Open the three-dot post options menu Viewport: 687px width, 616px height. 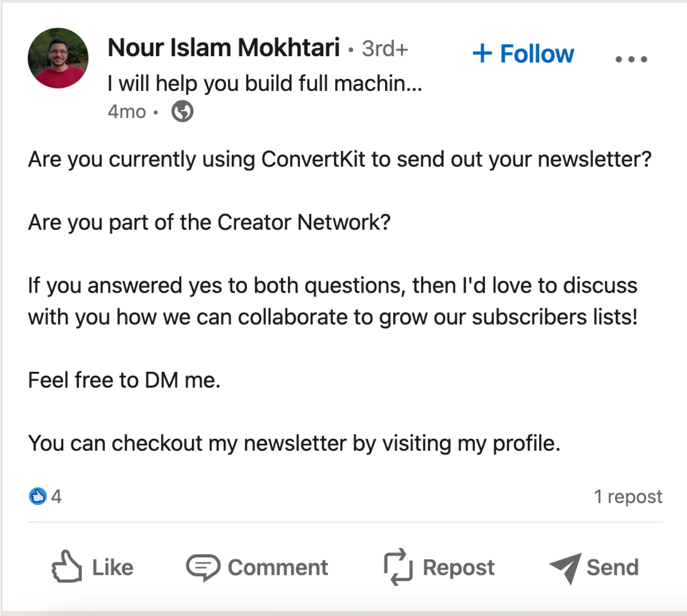pyautogui.click(x=631, y=59)
